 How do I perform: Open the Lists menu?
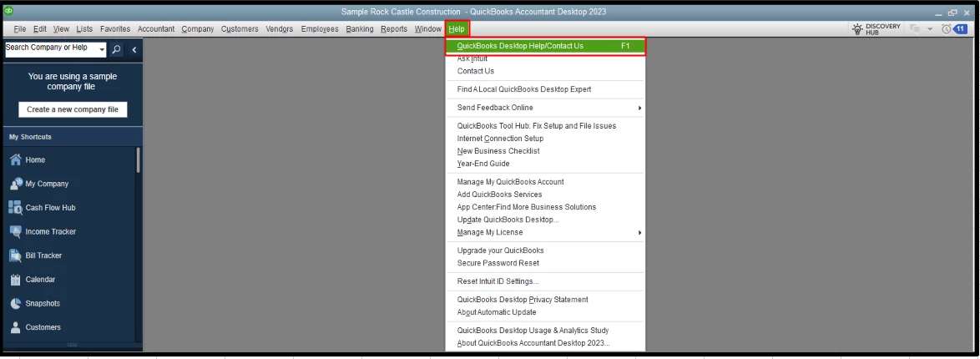pos(84,28)
